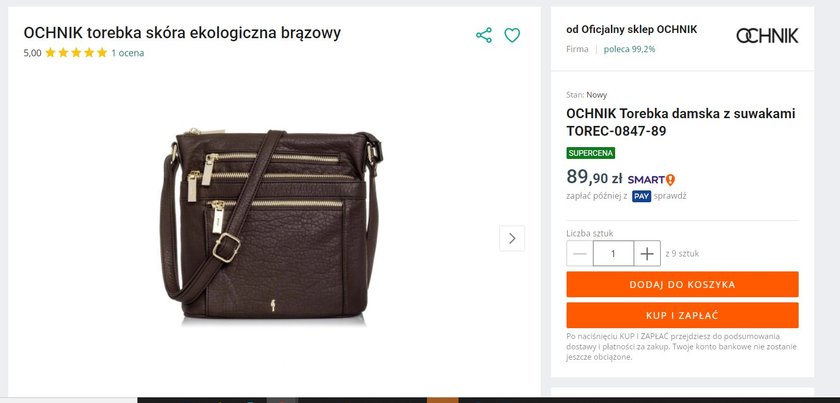Click the SMART delivery logo by the price

point(651,180)
